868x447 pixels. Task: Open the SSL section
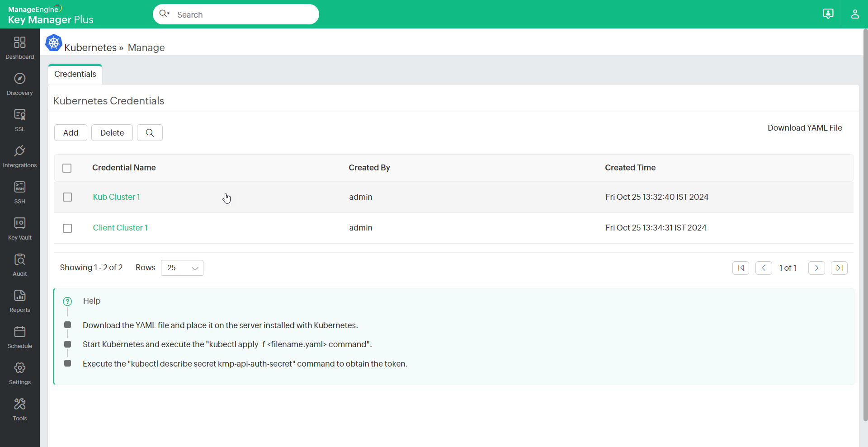(x=19, y=120)
